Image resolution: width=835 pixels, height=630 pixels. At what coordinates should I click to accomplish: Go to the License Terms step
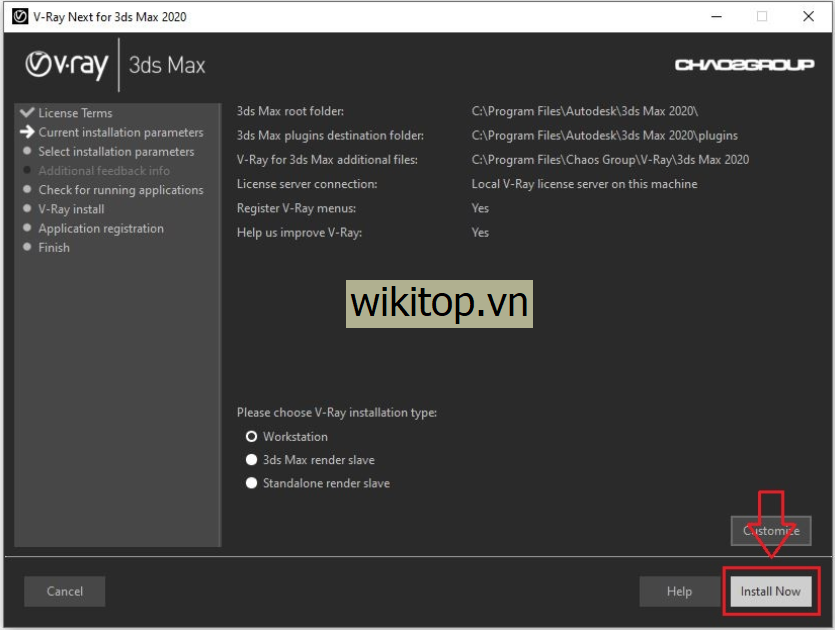click(x=75, y=113)
